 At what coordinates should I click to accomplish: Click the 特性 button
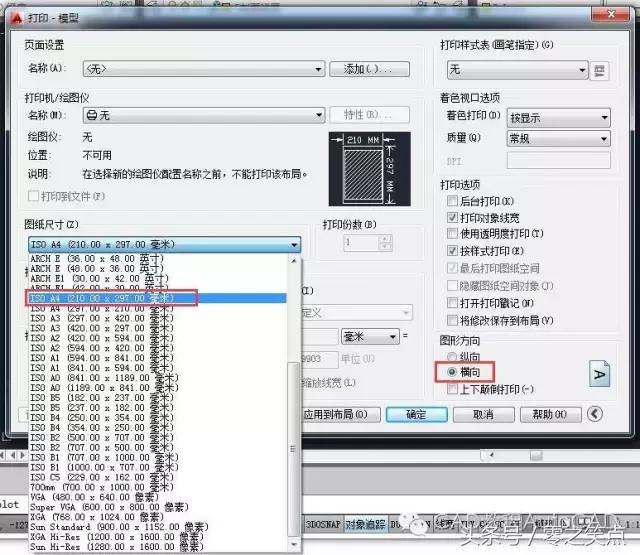(x=369, y=115)
